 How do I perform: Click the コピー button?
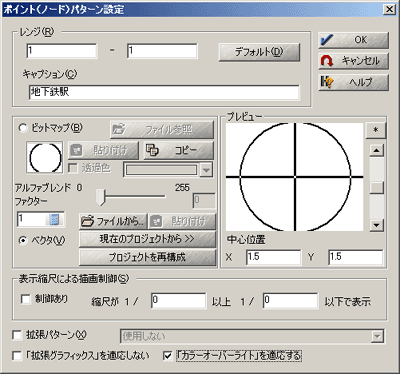[178, 150]
